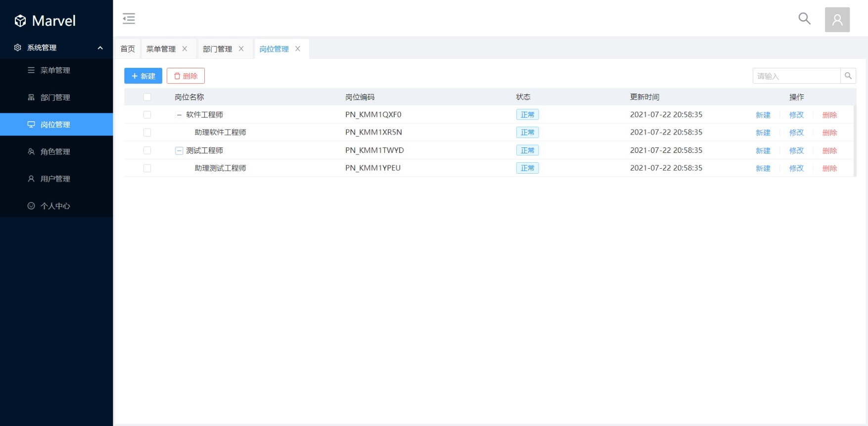Open the user avatar menu
868x426 pixels.
click(x=837, y=20)
